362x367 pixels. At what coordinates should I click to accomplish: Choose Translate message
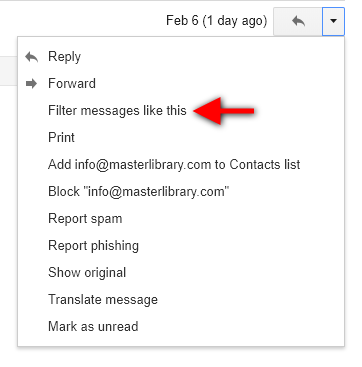click(x=103, y=300)
